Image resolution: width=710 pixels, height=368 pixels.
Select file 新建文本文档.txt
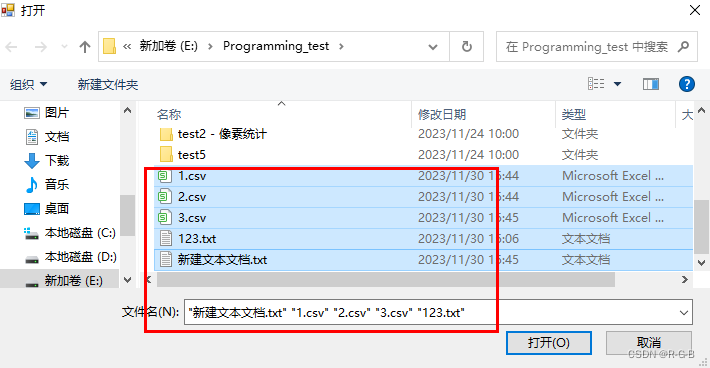point(222,260)
